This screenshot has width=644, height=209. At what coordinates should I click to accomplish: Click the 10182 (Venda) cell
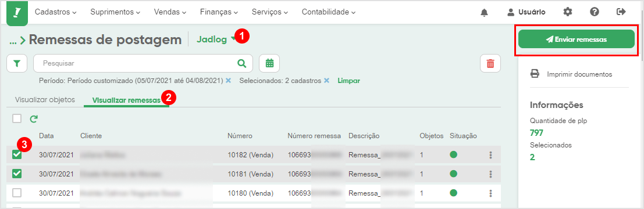pyautogui.click(x=251, y=155)
